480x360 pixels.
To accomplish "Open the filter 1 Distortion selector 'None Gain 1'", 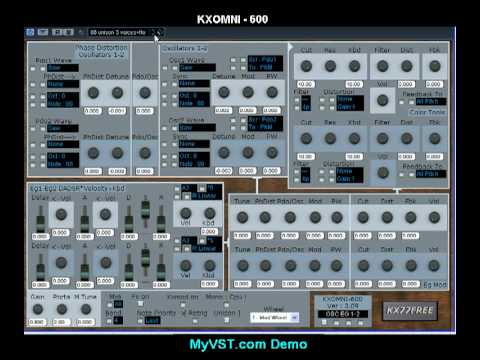I will coord(350,103).
